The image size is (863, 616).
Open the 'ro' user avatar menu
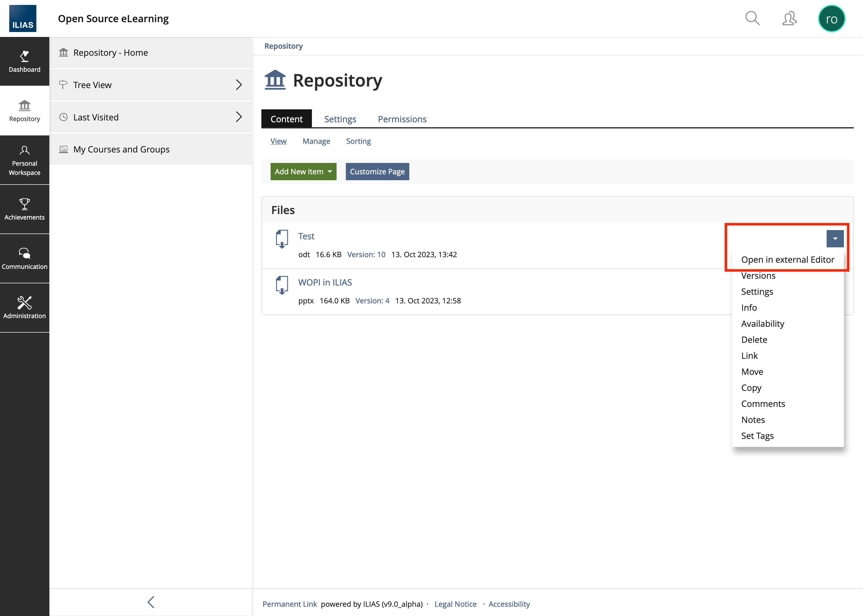(831, 18)
